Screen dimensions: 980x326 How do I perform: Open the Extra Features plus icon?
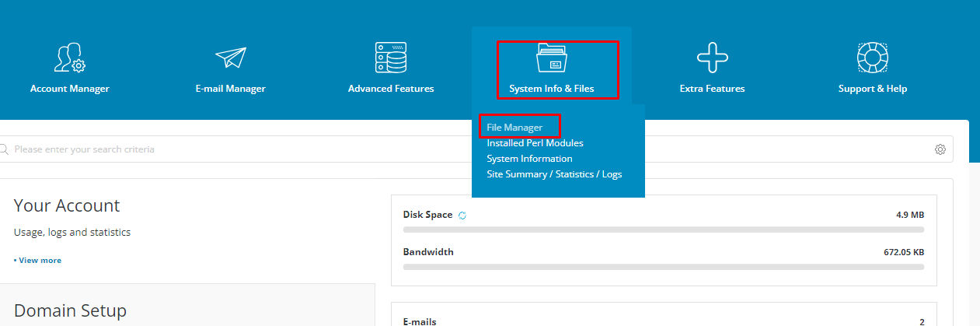pos(712,58)
